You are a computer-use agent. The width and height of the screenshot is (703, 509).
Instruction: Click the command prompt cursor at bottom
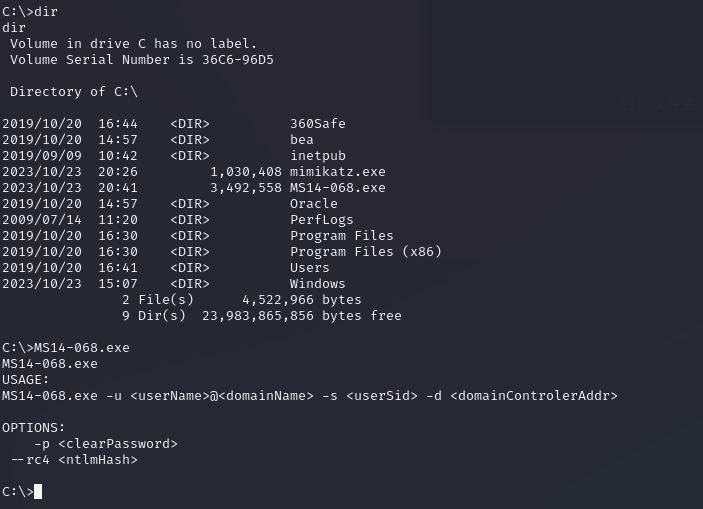pyautogui.click(x=38, y=491)
